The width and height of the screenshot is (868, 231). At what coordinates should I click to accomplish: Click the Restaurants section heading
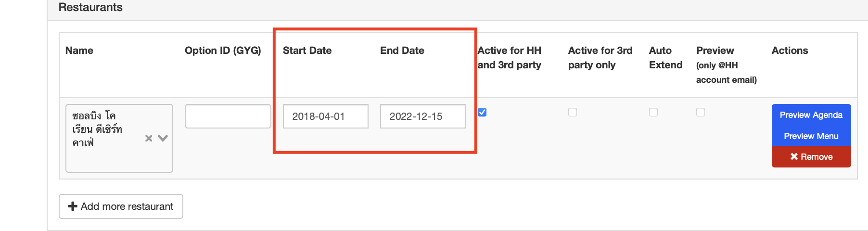(90, 7)
